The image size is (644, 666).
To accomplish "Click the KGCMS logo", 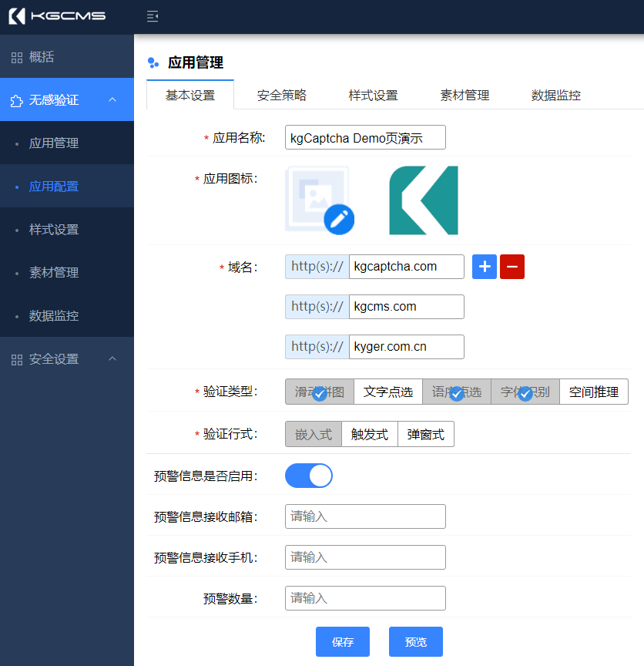I will pyautogui.click(x=57, y=16).
